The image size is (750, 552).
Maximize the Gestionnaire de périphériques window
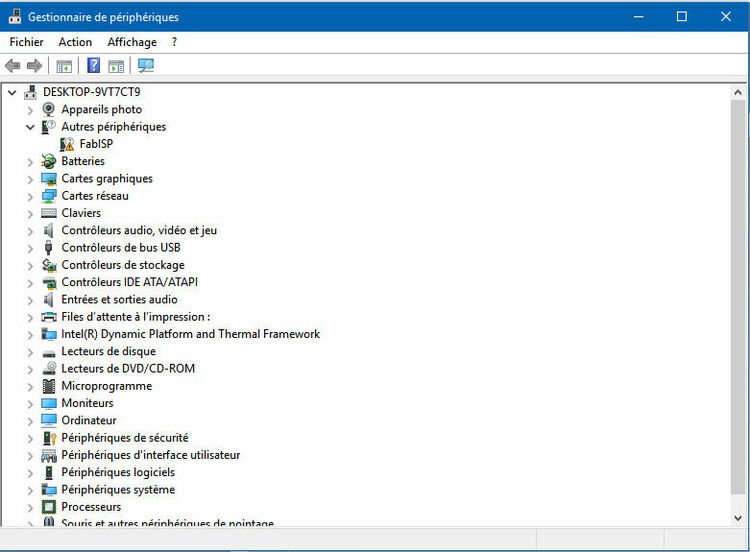coord(682,17)
